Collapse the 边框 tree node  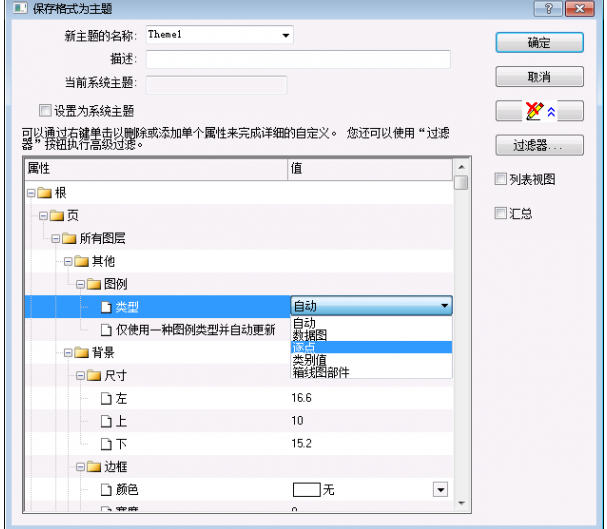tap(80, 467)
